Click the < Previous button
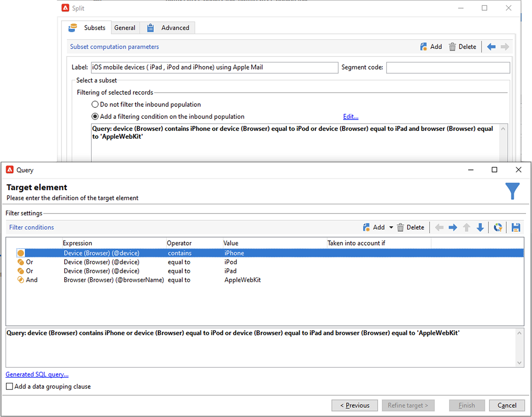The image size is (532, 417). tap(355, 405)
